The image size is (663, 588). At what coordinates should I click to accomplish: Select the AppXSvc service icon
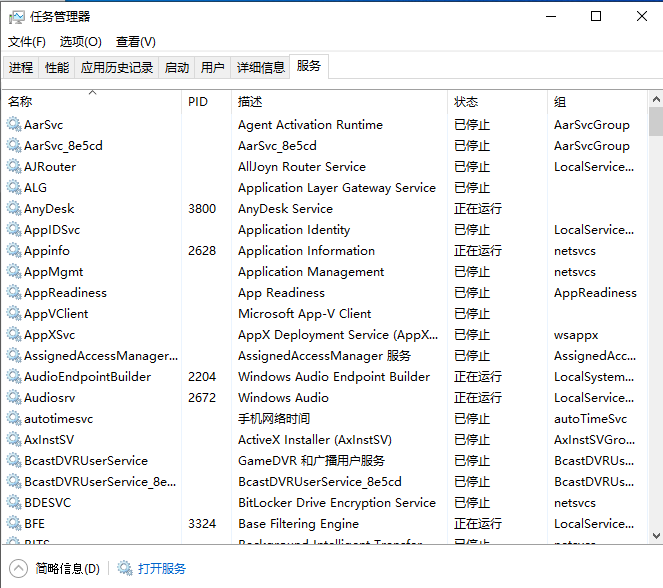pyautogui.click(x=14, y=335)
